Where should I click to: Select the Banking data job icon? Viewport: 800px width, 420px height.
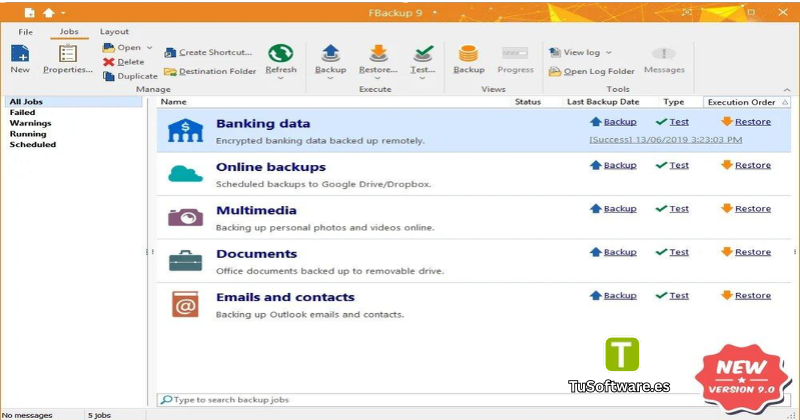(185, 131)
